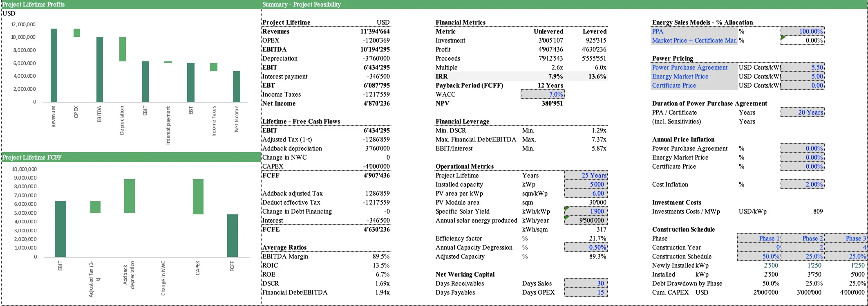Select the Financial Debt/EBITDA average value 1.94x
The height and width of the screenshot is (306, 868).
coord(383,292)
